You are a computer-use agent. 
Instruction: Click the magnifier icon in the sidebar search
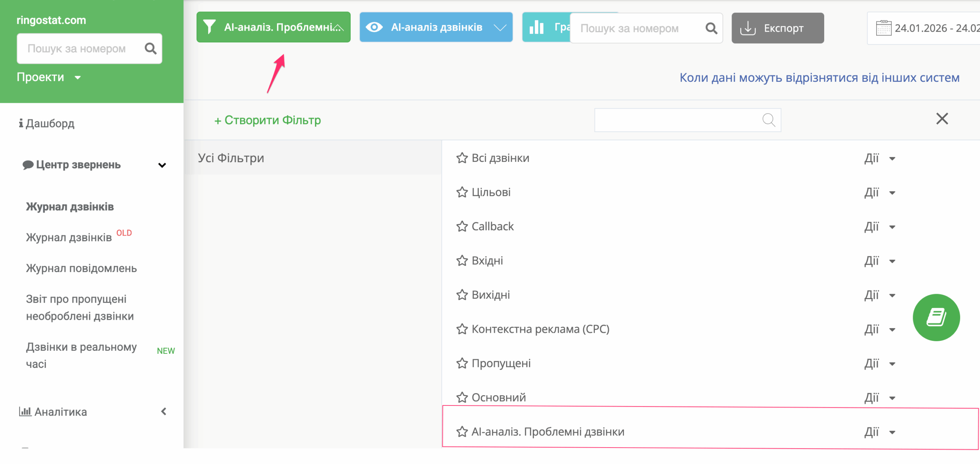point(150,49)
